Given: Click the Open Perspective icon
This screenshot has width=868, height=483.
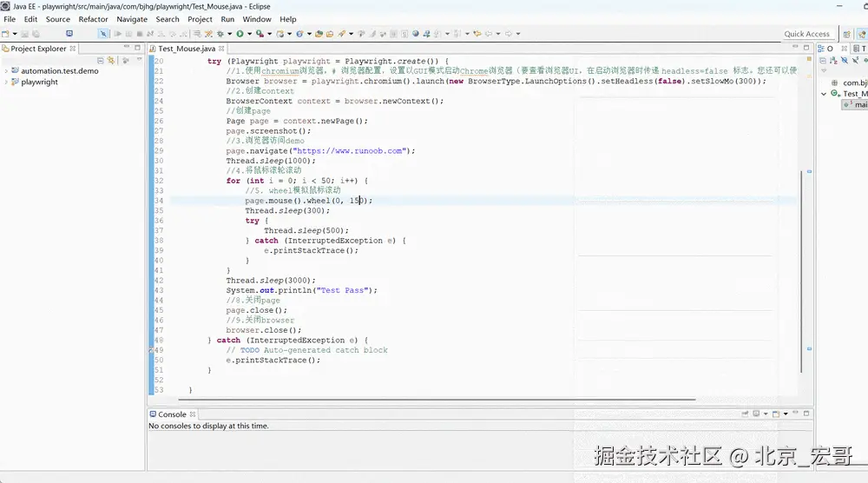Looking at the screenshot, I should point(847,34).
